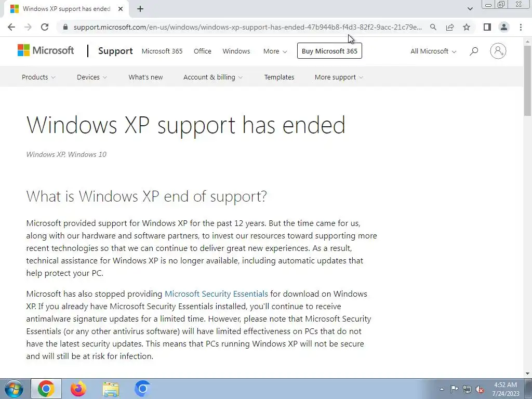The height and width of the screenshot is (399, 532).
Task: Expand the Products dropdown menu
Action: point(38,77)
